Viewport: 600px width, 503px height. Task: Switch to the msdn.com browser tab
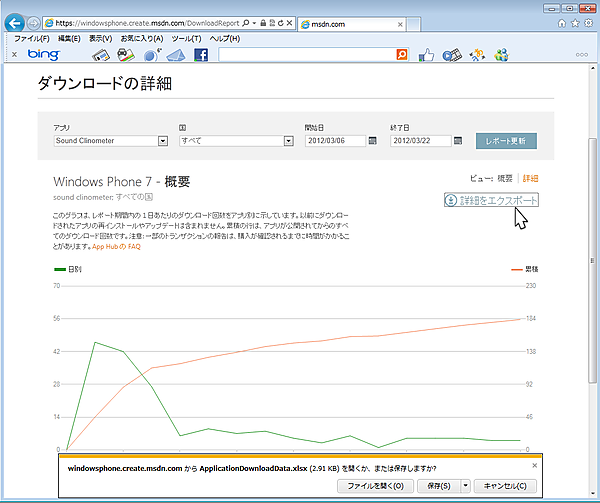[x=345, y=22]
